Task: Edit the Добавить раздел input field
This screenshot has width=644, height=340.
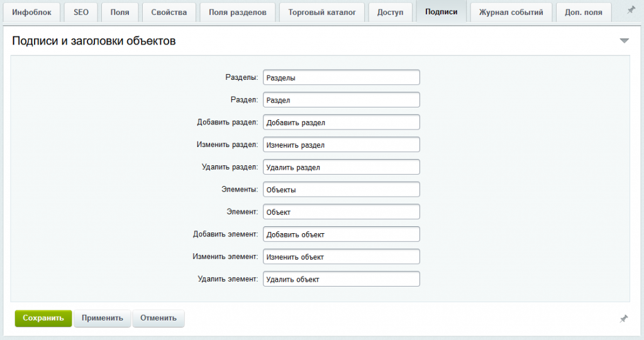Action: (x=341, y=123)
